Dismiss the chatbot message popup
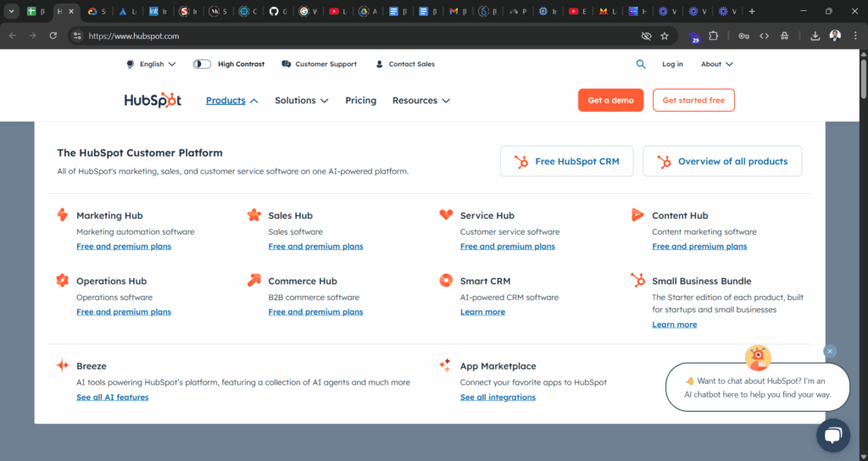Image resolution: width=868 pixels, height=461 pixels. (829, 351)
